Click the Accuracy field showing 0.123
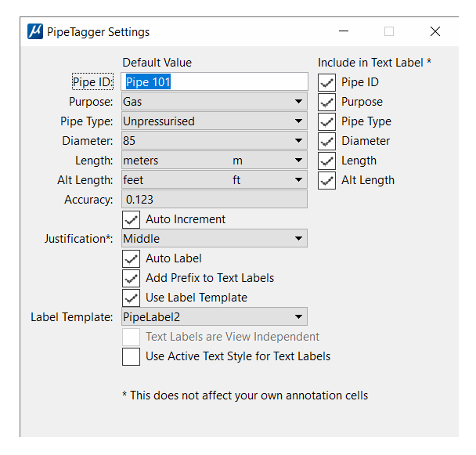The width and height of the screenshot is (476, 455). [215, 199]
